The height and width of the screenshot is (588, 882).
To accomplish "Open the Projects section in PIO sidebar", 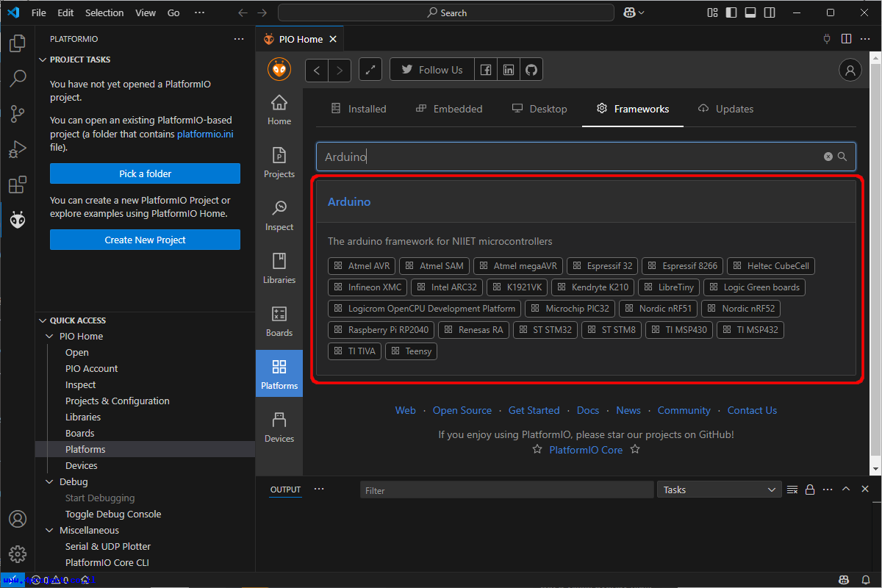I will click(x=279, y=162).
